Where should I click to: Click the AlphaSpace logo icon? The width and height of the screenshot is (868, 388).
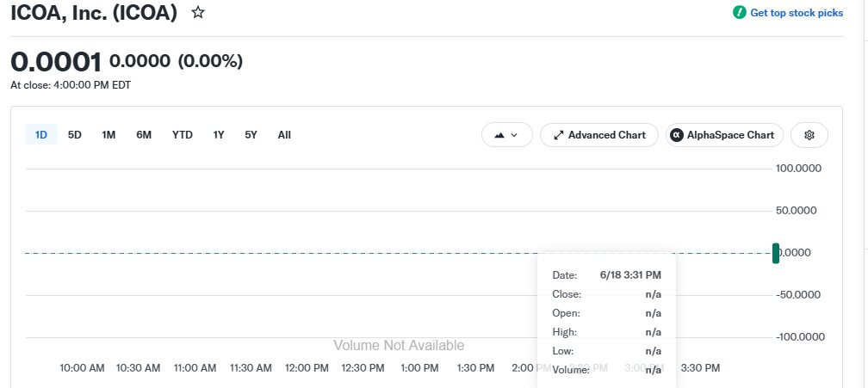677,135
